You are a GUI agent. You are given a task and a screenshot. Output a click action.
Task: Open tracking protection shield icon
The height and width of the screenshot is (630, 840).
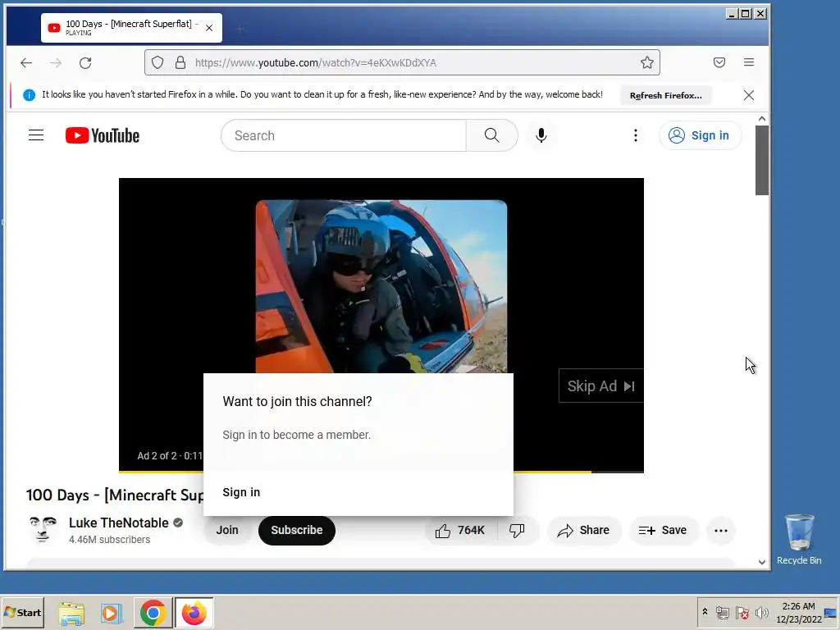(157, 62)
